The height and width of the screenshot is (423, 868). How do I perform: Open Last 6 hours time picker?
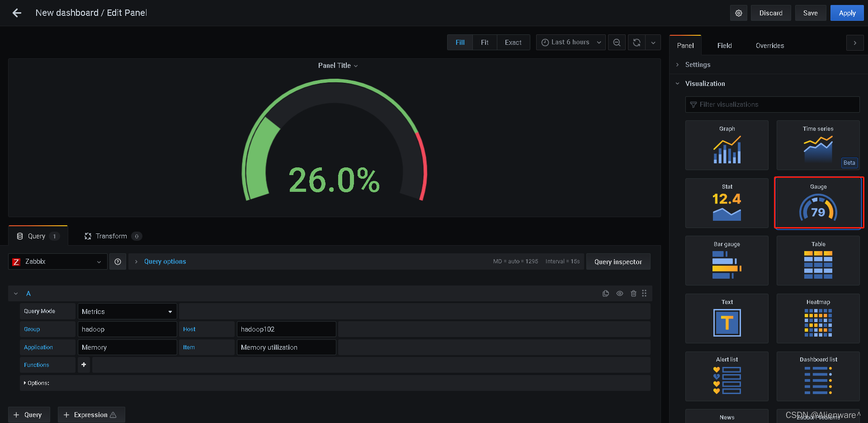571,43
